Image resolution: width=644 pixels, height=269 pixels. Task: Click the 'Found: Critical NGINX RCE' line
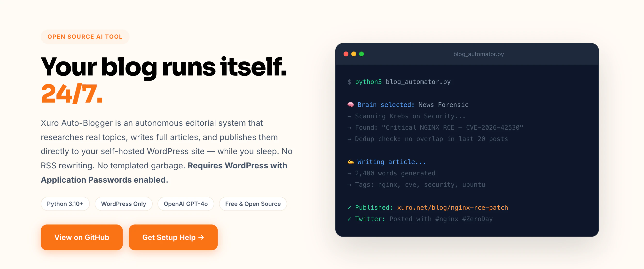pyautogui.click(x=435, y=127)
